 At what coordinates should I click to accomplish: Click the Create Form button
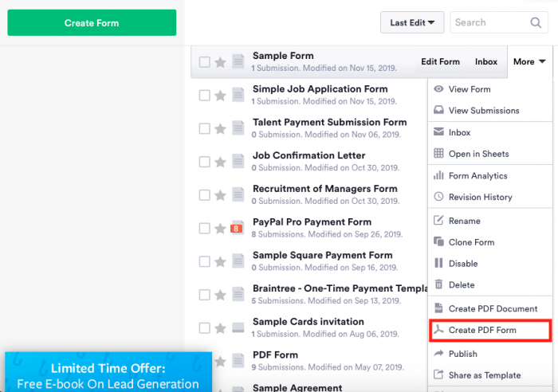[92, 23]
